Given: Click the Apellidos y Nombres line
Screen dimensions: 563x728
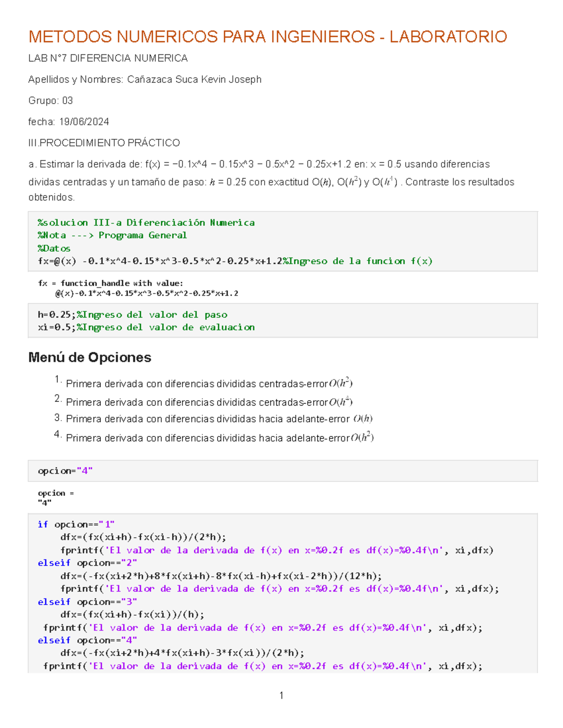Looking at the screenshot, I should click(x=145, y=80).
